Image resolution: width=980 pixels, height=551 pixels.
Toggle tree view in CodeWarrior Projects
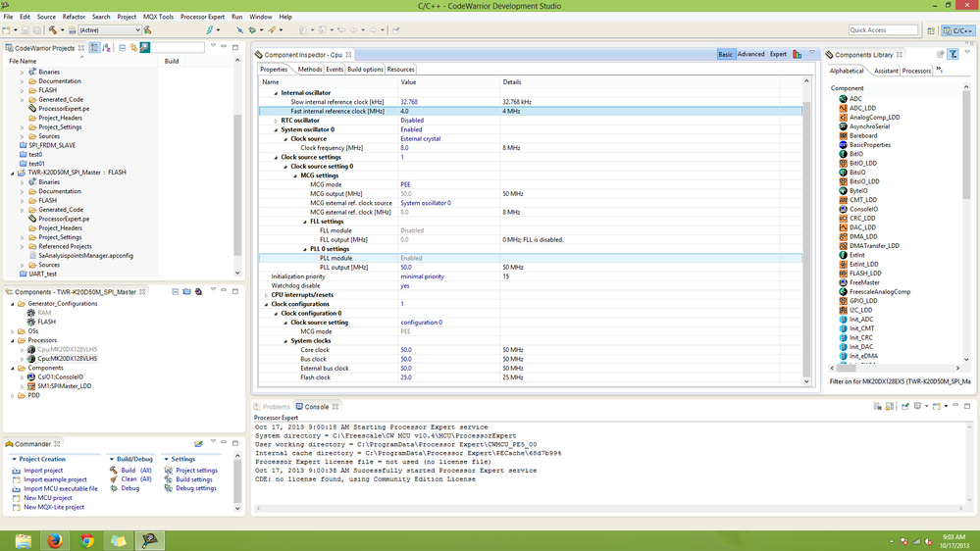click(94, 47)
